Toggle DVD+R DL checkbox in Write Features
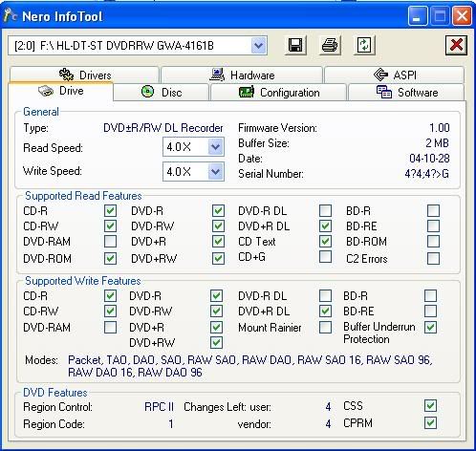 tap(325, 311)
